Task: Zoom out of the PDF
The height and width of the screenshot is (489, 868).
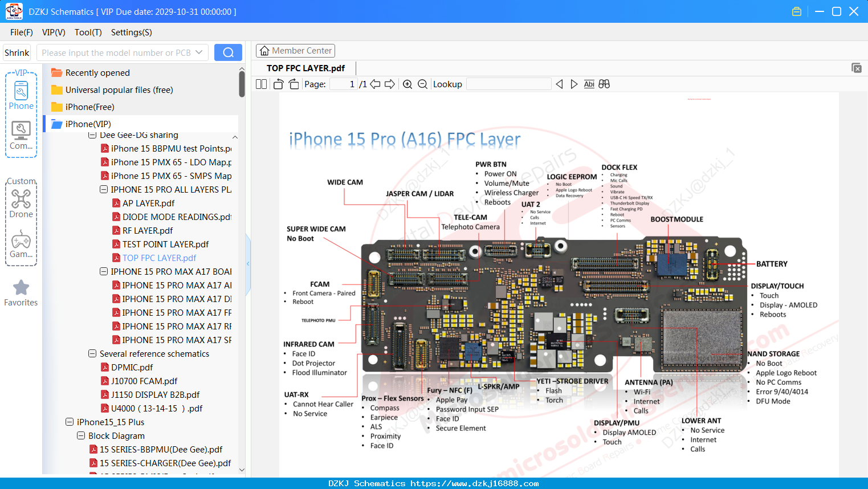Action: (x=422, y=84)
